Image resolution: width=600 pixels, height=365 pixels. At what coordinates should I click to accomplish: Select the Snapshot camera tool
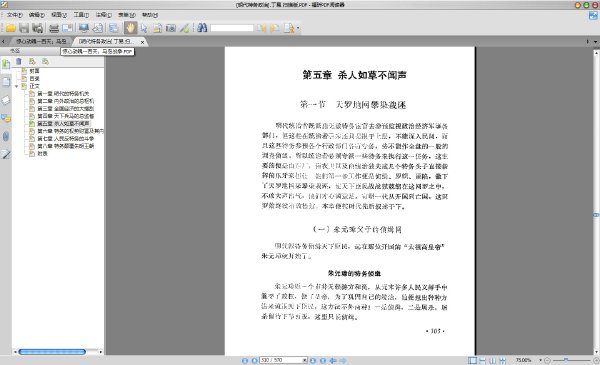click(x=171, y=28)
